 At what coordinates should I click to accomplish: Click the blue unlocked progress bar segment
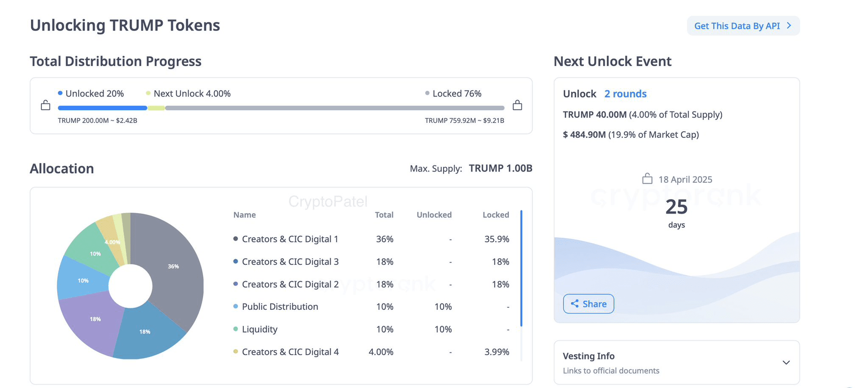coord(102,108)
